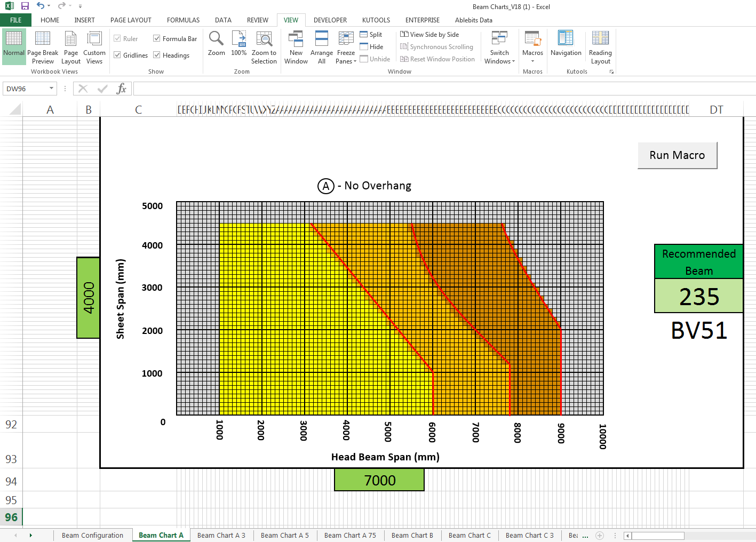Switch to Beam Chart B sheet
This screenshot has height=542, width=756.
(x=412, y=536)
